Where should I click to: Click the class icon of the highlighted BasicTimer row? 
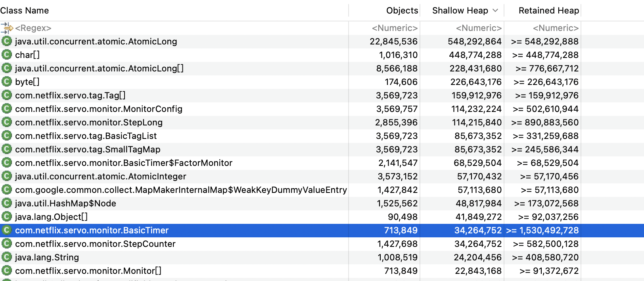(7, 230)
